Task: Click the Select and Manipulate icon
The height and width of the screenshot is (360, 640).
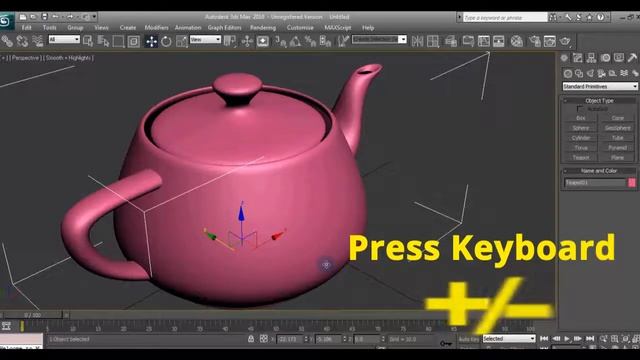Action: (x=247, y=41)
